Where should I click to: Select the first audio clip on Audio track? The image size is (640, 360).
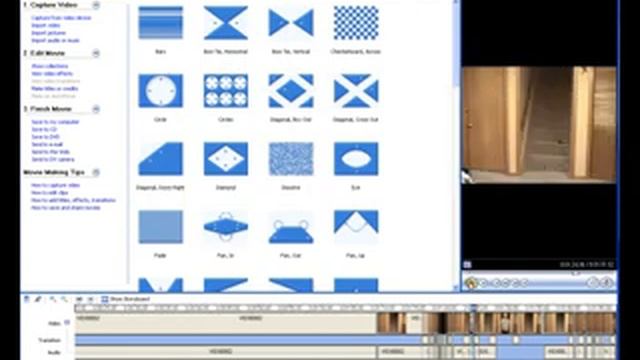225,351
